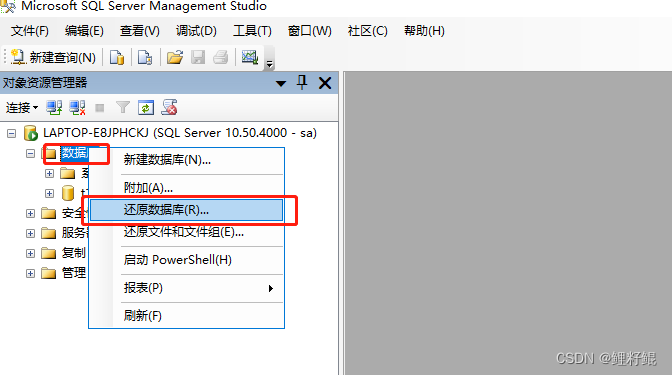Open the Community (社区) menu

point(368,31)
